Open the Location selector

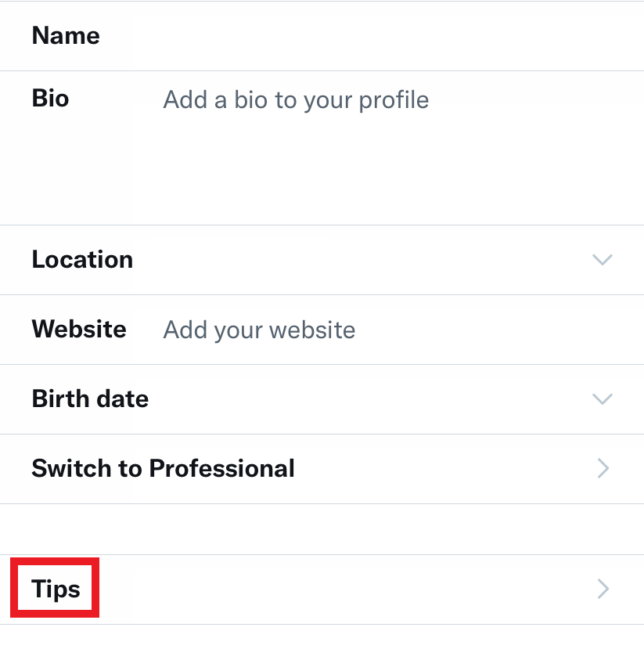coord(313,259)
